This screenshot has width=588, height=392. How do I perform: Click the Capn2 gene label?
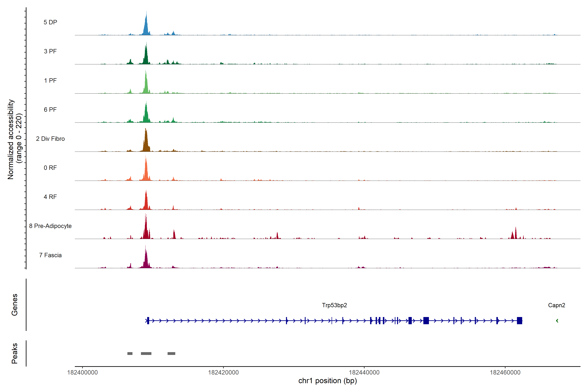pyautogui.click(x=556, y=305)
